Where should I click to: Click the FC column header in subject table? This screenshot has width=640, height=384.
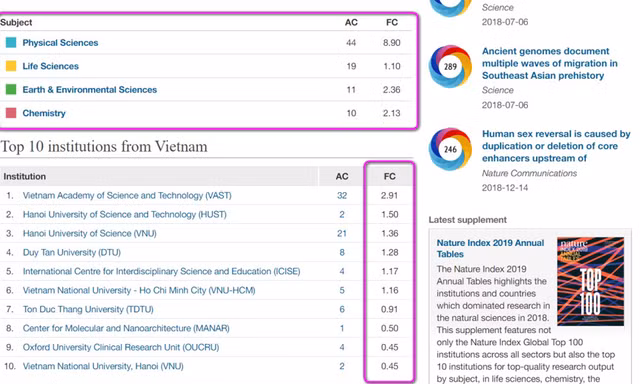click(x=392, y=22)
